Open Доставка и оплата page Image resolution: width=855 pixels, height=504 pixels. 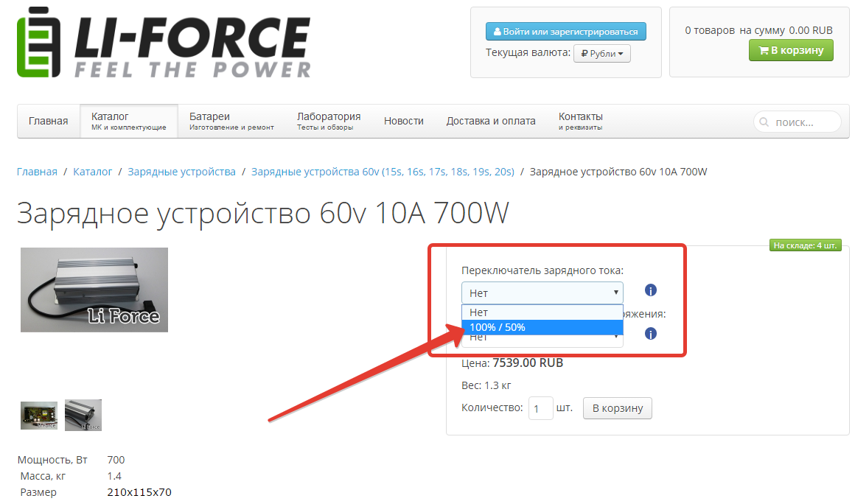[490, 121]
